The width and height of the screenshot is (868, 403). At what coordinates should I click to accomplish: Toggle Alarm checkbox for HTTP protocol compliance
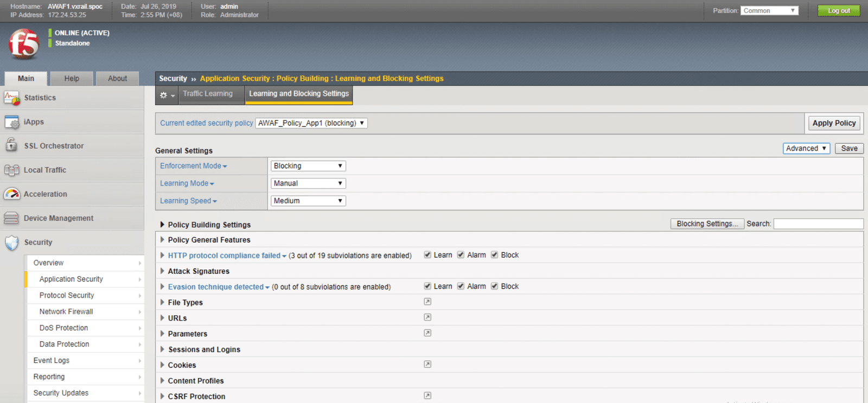[x=461, y=255]
